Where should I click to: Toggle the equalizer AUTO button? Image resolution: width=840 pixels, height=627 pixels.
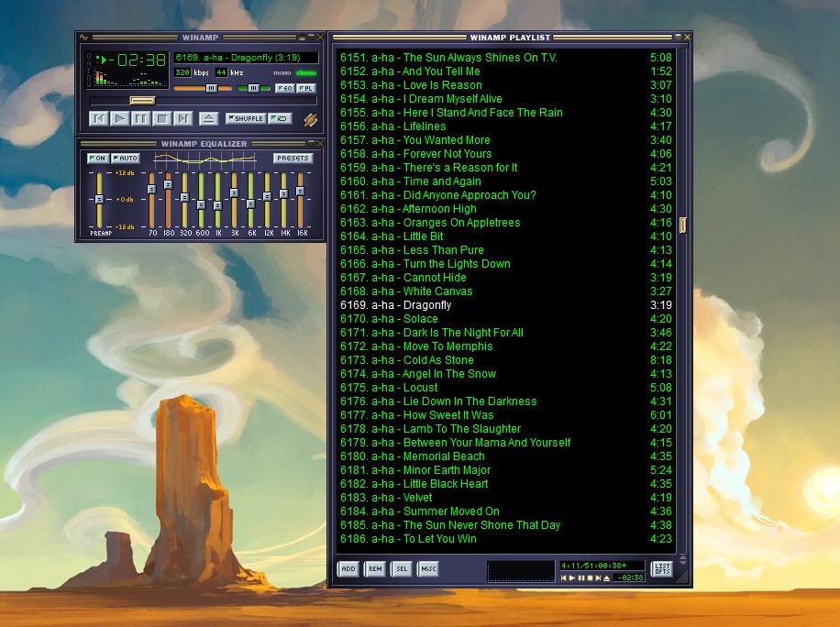(126, 158)
